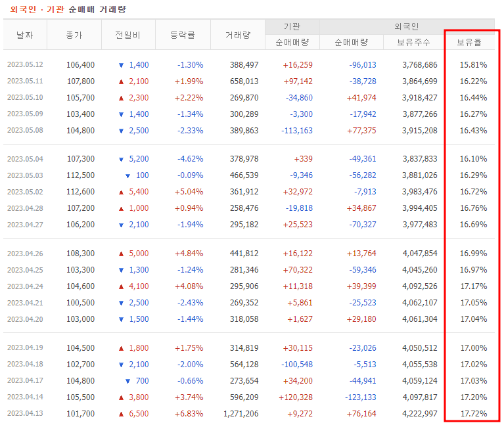Select the date 2023.04.20
504x425 pixels.
[x=25, y=319]
